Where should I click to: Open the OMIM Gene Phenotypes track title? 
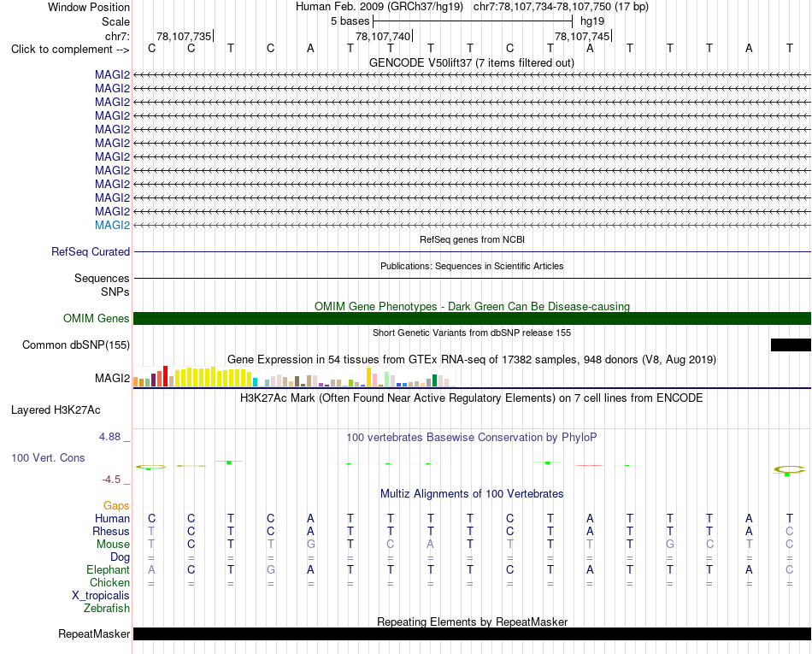coord(472,307)
